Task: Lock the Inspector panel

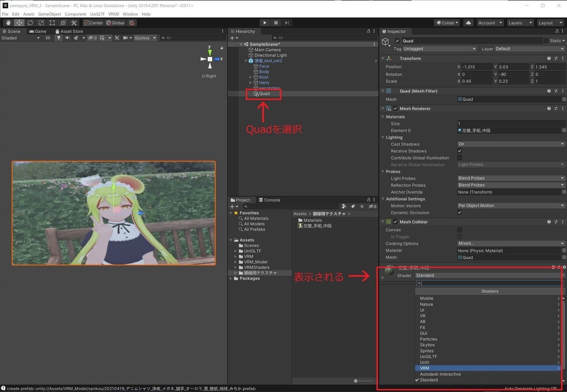Action: [x=557, y=31]
